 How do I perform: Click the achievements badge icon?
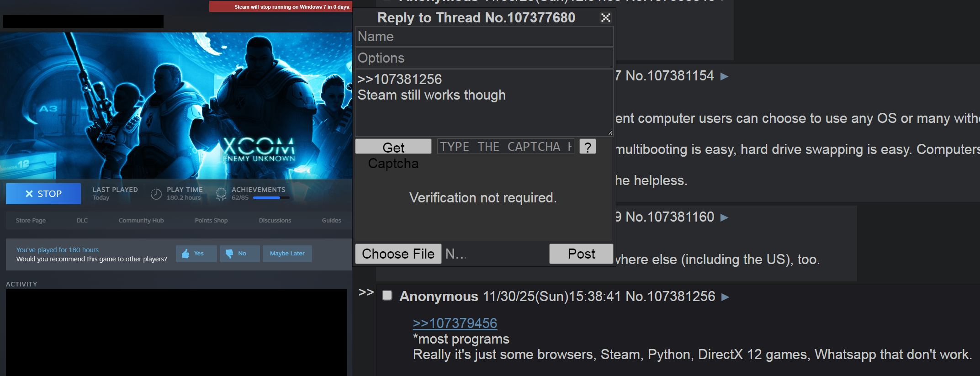coord(221,194)
